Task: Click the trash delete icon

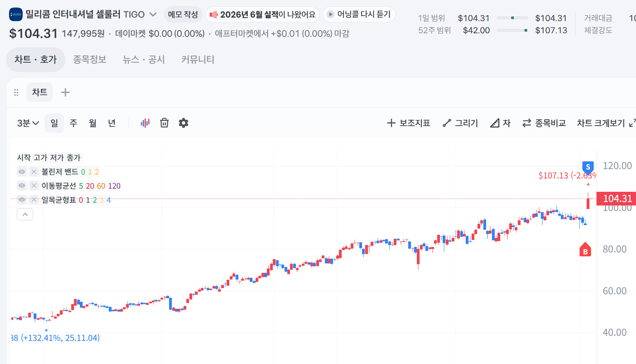Action: click(x=164, y=123)
